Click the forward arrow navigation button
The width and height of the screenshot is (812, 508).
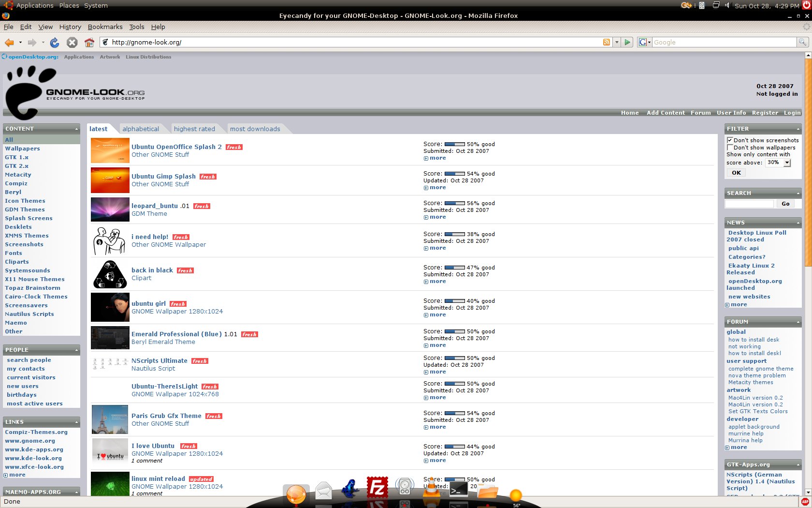click(x=32, y=43)
